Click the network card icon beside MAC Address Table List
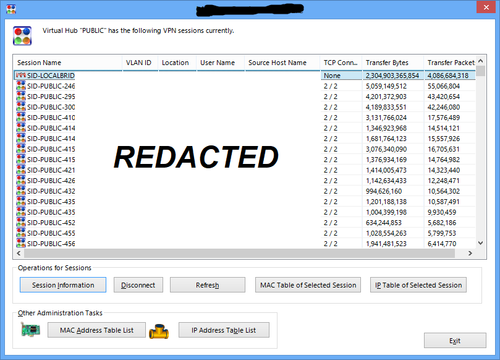500x360 pixels. (30, 330)
